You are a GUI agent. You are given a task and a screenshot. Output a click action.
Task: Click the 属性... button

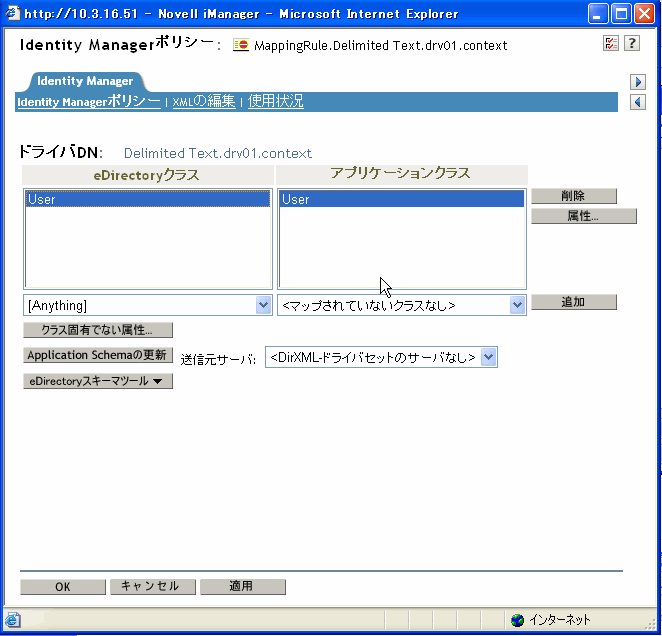click(x=583, y=216)
